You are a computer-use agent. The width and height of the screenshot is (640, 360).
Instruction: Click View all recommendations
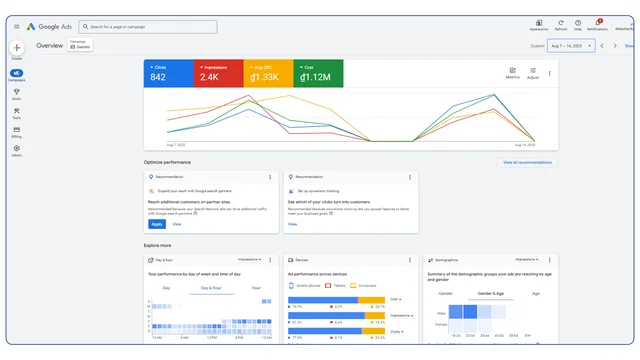coord(527,162)
